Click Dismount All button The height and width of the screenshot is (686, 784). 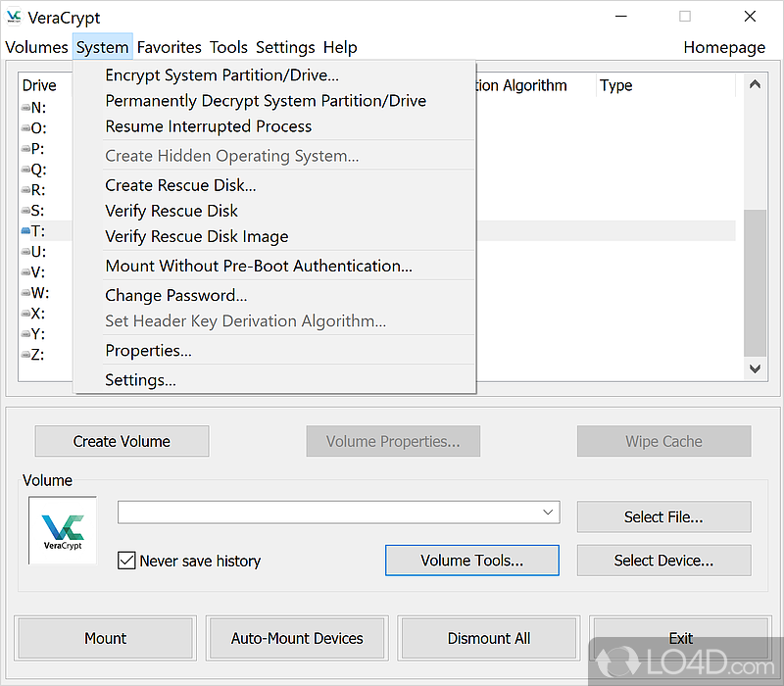(488, 638)
